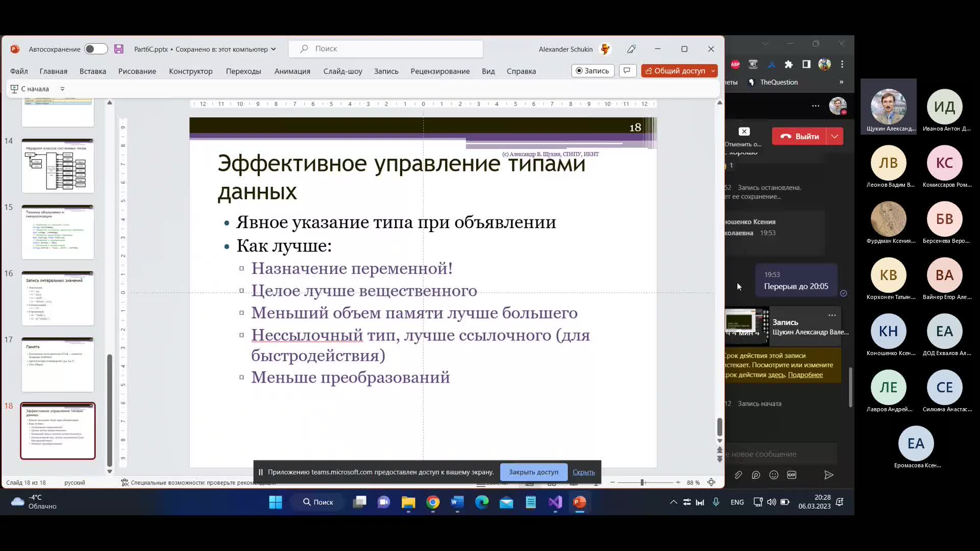The image size is (980, 551).
Task: Click the stop sharing X icon in Teams
Action: point(744,132)
